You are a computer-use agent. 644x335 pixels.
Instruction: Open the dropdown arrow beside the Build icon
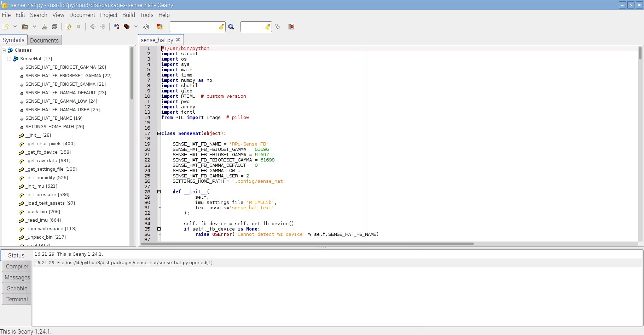point(136,27)
